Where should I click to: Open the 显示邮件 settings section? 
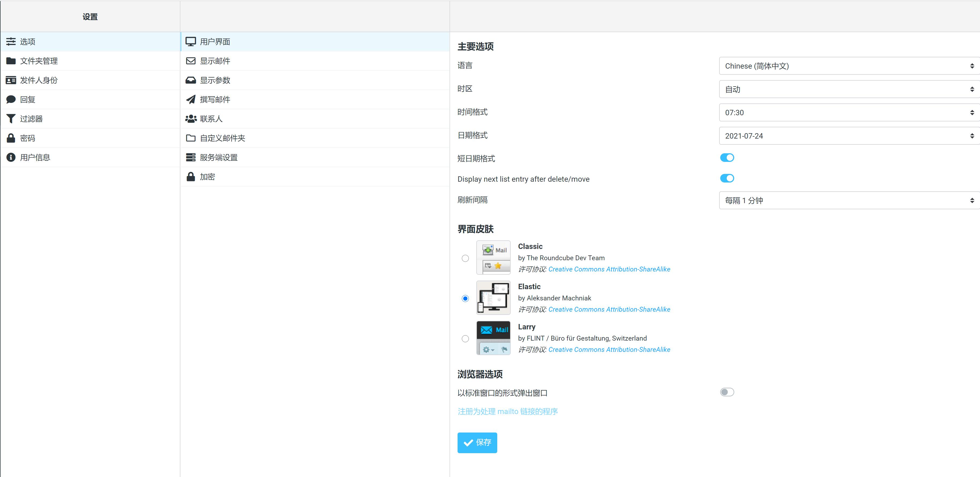(x=215, y=61)
